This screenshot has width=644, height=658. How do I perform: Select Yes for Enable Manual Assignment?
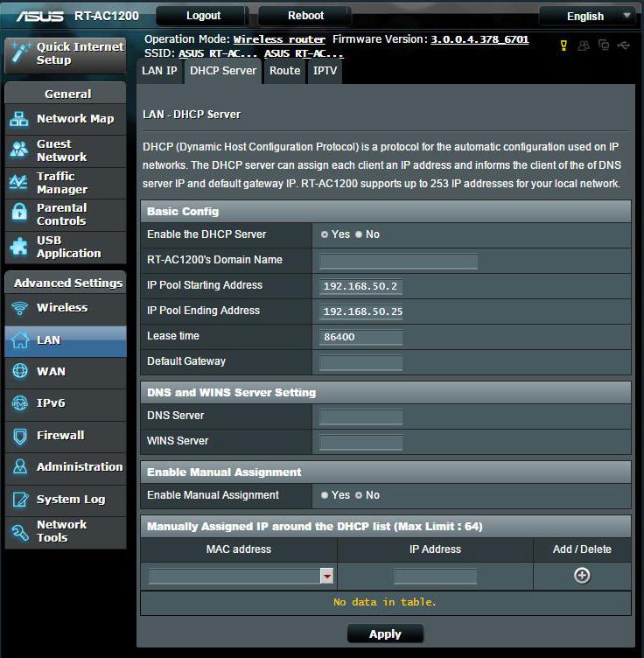point(325,495)
